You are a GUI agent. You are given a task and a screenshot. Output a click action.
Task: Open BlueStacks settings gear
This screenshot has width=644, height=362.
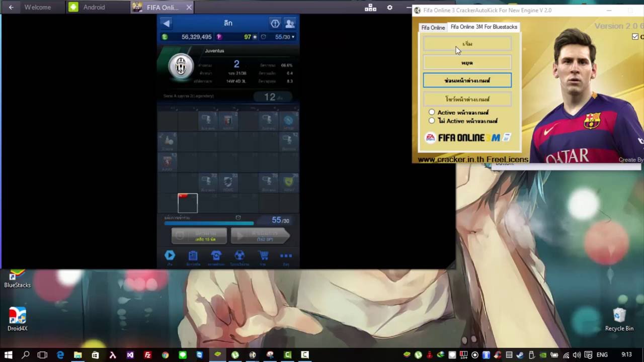(x=389, y=8)
